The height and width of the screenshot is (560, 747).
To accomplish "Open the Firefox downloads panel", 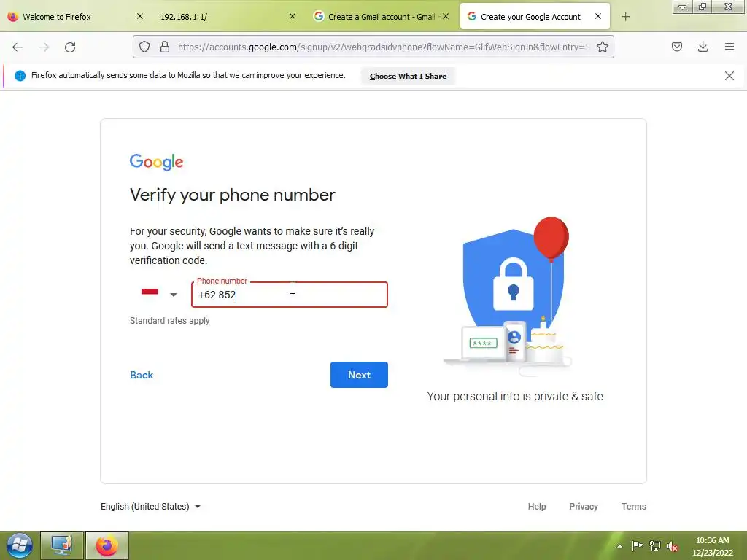I will pyautogui.click(x=703, y=47).
